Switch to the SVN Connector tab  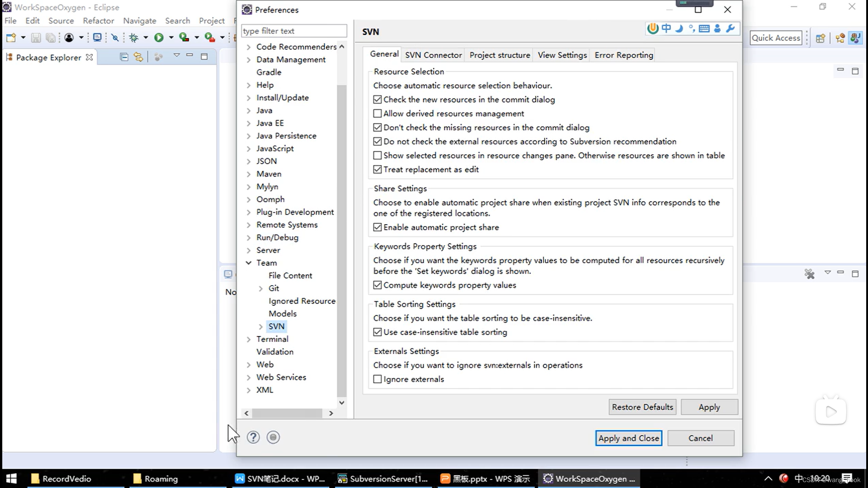click(x=433, y=55)
